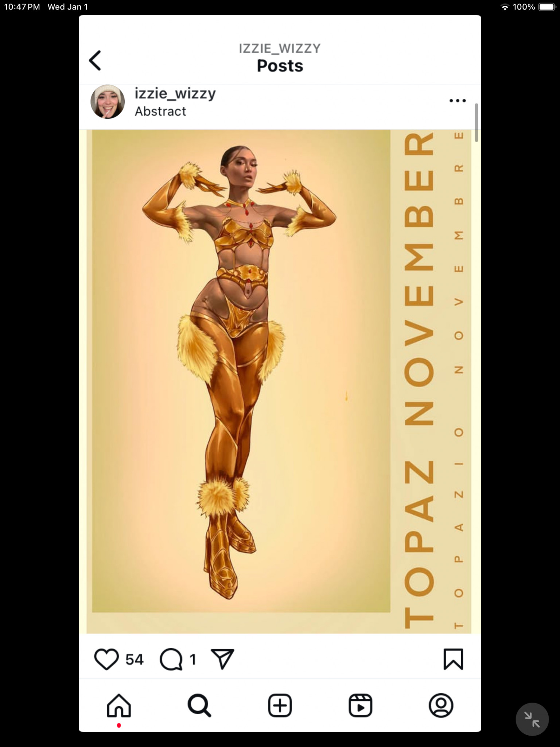
Task: Create new post with plus icon
Action: [x=280, y=705]
